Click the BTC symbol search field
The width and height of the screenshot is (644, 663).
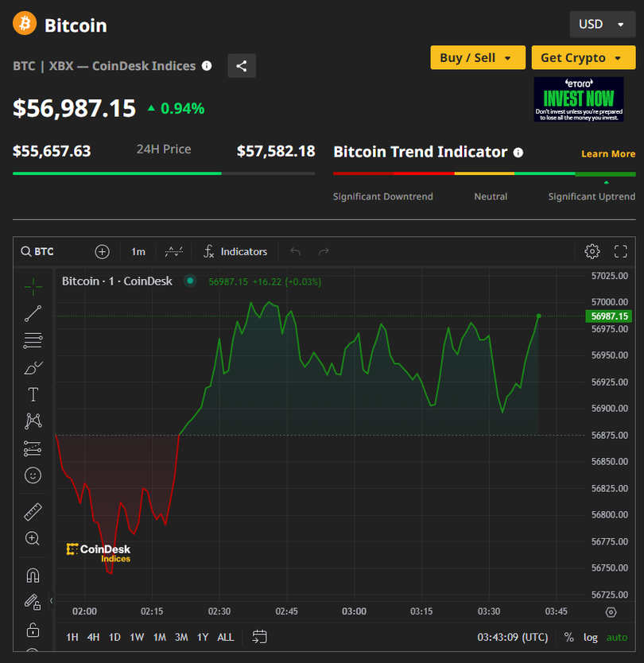click(x=38, y=251)
